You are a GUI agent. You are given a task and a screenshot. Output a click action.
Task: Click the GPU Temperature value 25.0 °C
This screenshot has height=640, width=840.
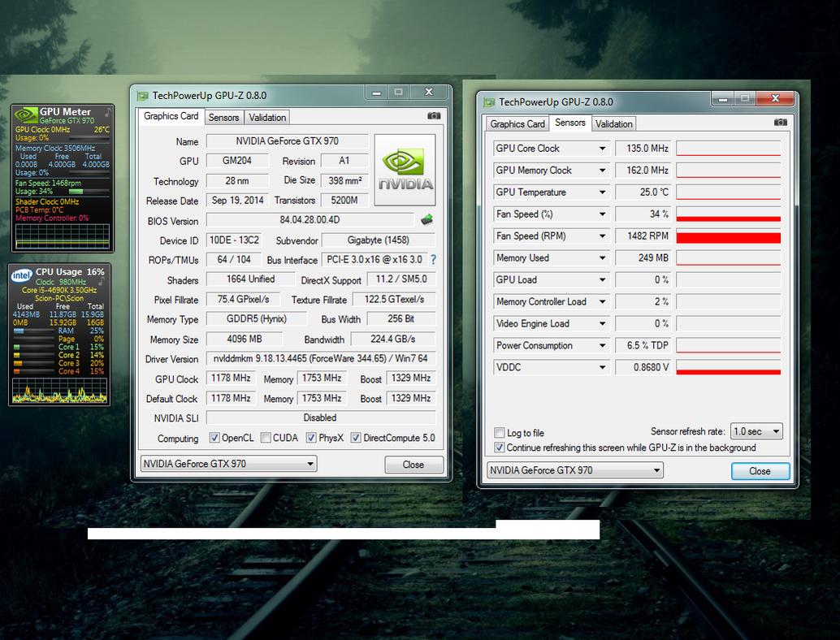643,192
